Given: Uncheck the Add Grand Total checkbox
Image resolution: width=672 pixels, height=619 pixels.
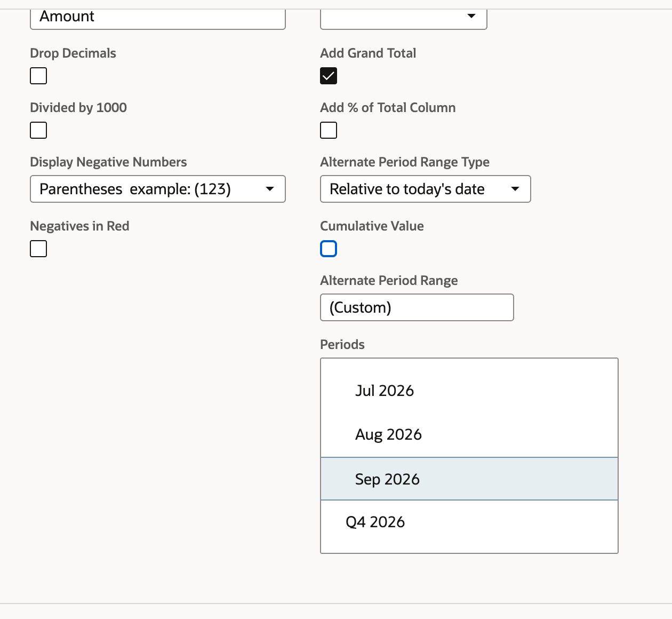Looking at the screenshot, I should coord(329,76).
